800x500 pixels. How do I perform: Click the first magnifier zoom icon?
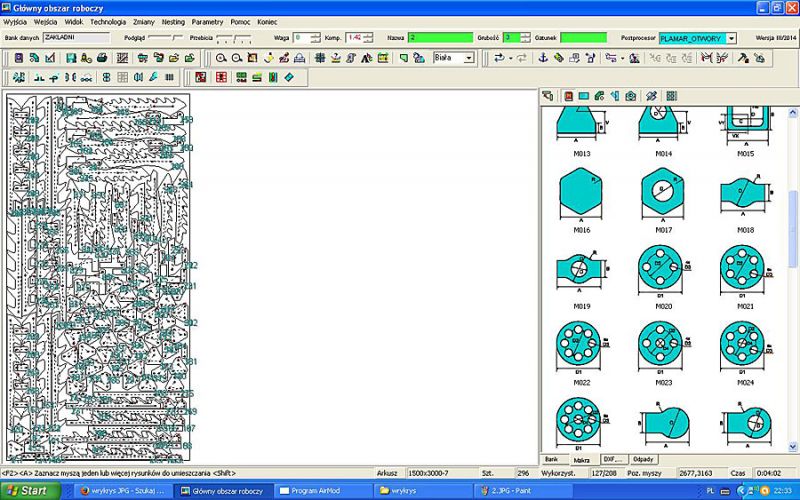click(x=221, y=58)
